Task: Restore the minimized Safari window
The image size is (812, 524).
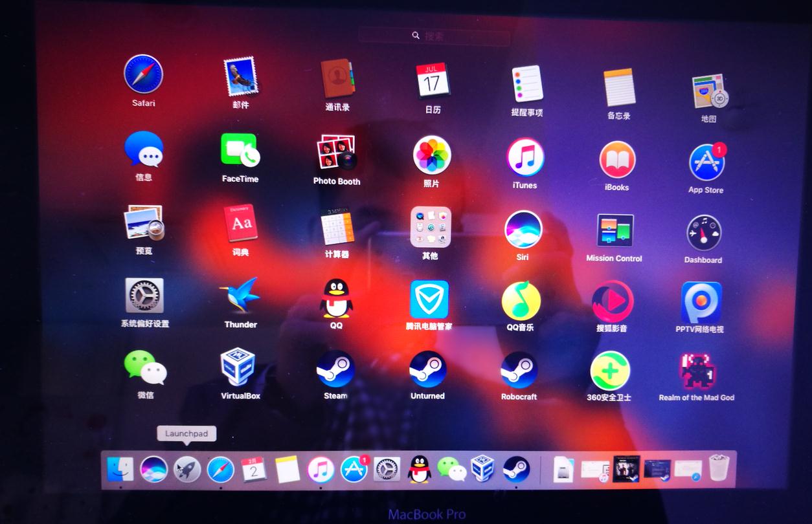Action: 688,469
